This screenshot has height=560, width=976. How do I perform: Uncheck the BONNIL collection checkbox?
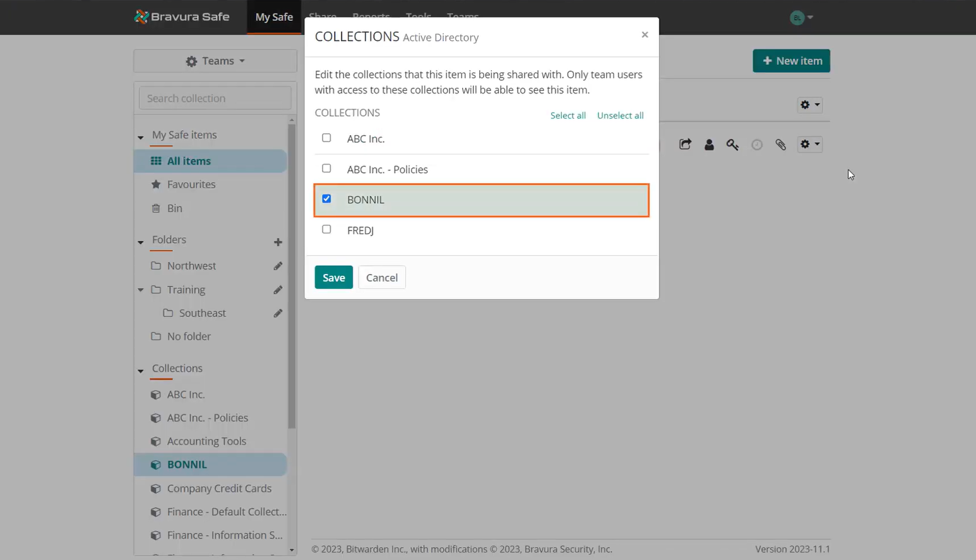click(x=326, y=199)
